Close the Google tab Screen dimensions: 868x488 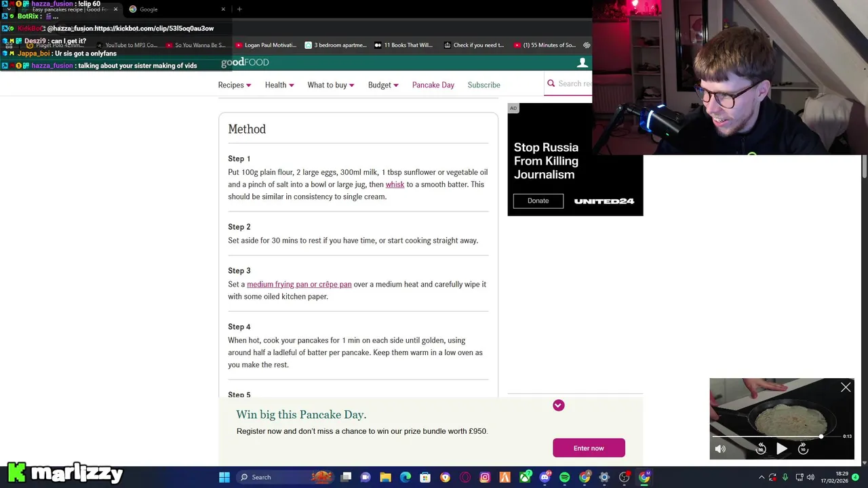pos(223,9)
